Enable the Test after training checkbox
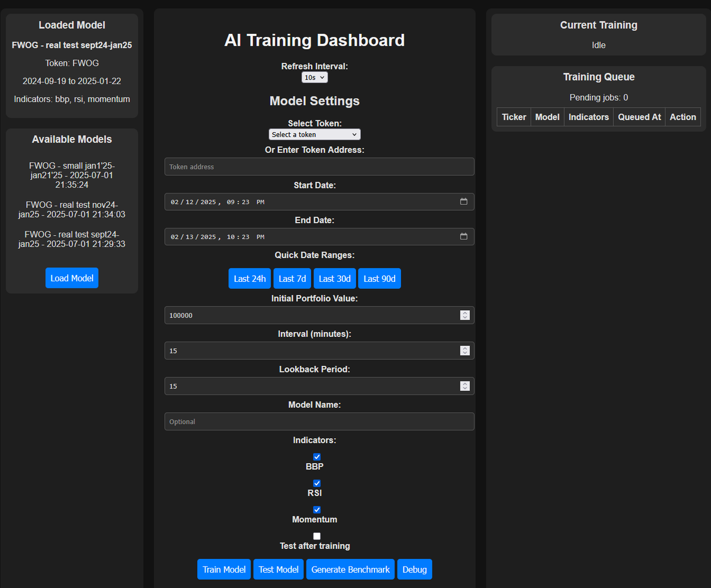The height and width of the screenshot is (588, 711). tap(317, 536)
